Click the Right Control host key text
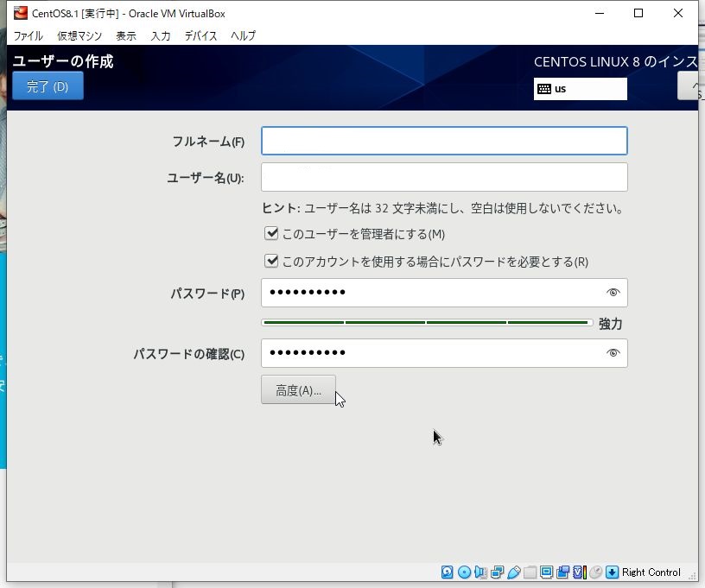The width and height of the screenshot is (705, 588). (x=651, y=572)
